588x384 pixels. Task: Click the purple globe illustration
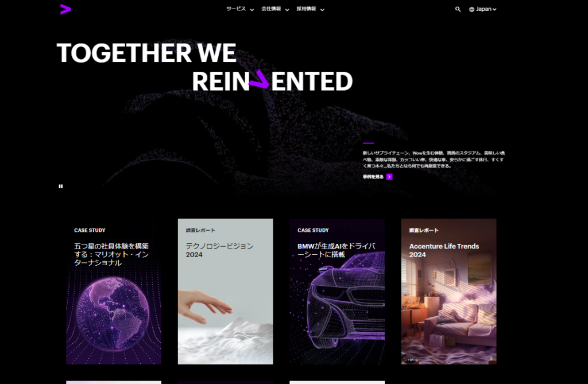113,312
